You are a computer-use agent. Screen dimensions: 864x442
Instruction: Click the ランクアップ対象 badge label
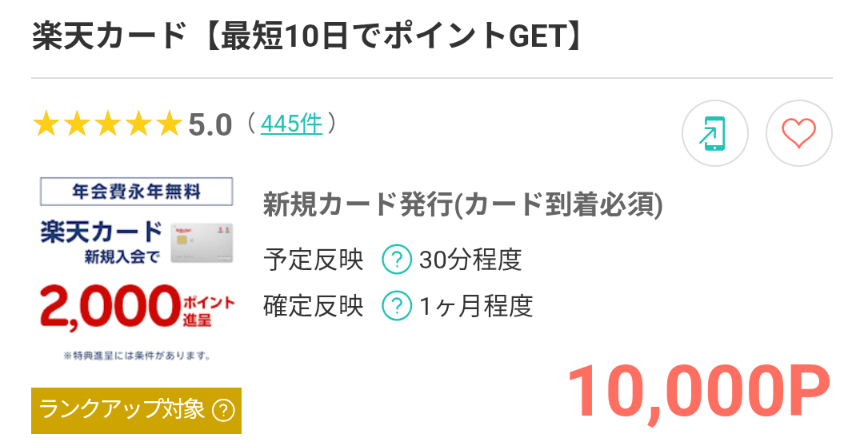pyautogui.click(x=122, y=409)
